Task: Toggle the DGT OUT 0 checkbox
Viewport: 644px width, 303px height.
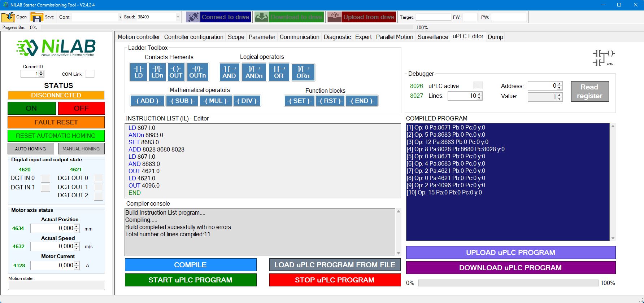Action: [x=98, y=178]
